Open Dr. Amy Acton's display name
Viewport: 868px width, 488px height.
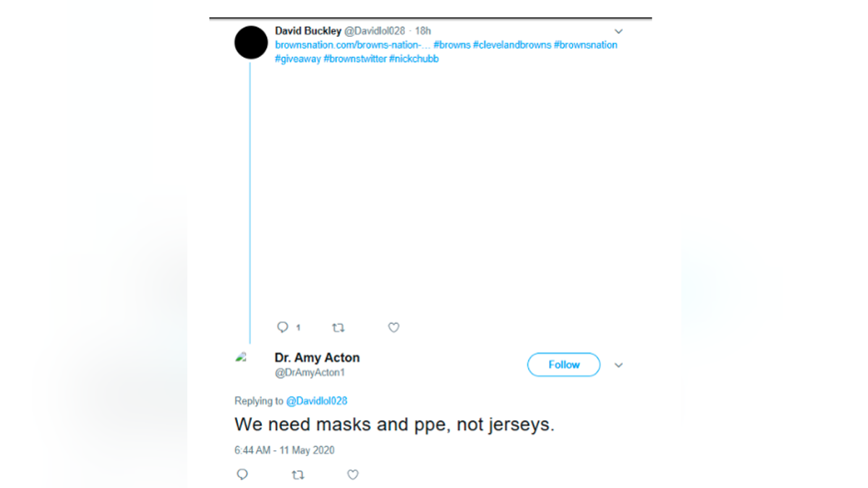point(316,357)
